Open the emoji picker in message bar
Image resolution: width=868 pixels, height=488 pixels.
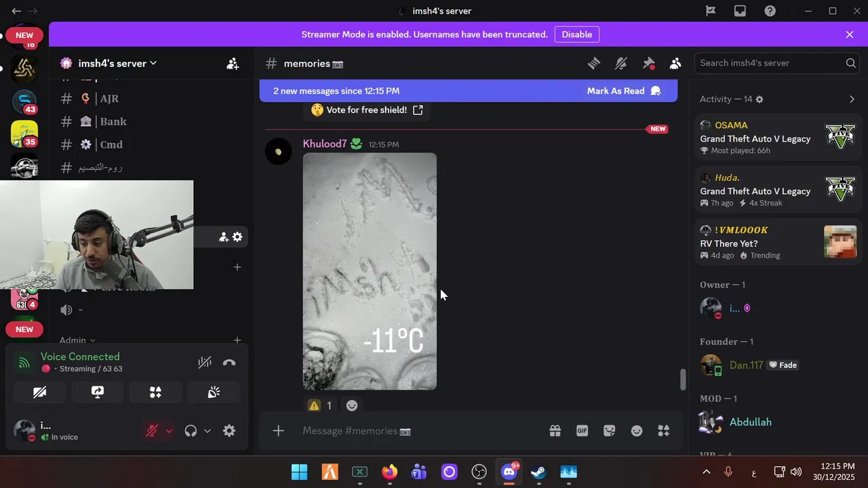[636, 431]
